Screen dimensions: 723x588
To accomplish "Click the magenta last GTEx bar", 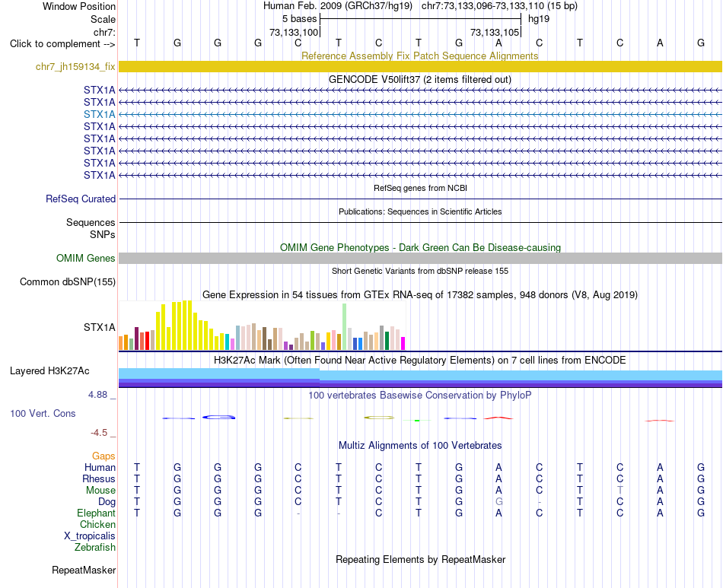I will pos(403,344).
